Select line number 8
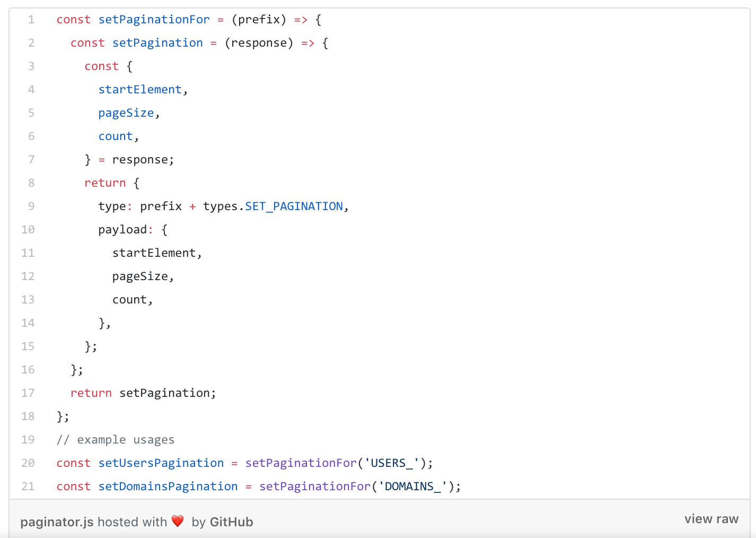Image resolution: width=756 pixels, height=538 pixels. coord(31,183)
